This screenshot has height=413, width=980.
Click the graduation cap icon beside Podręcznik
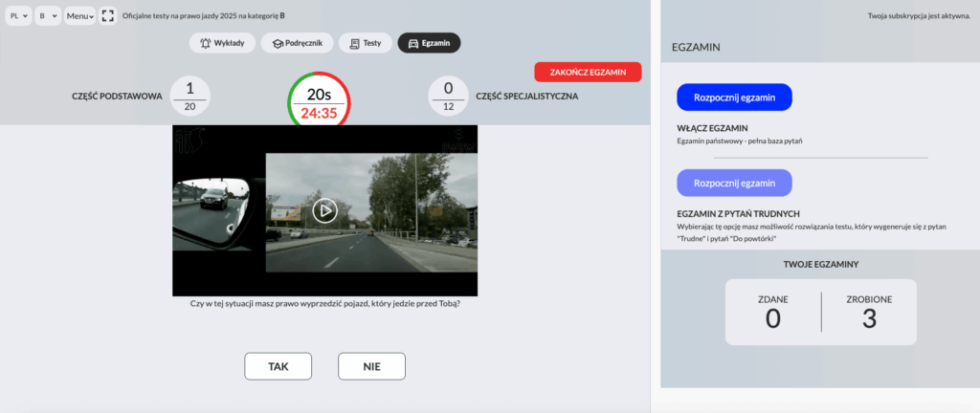tap(278, 43)
